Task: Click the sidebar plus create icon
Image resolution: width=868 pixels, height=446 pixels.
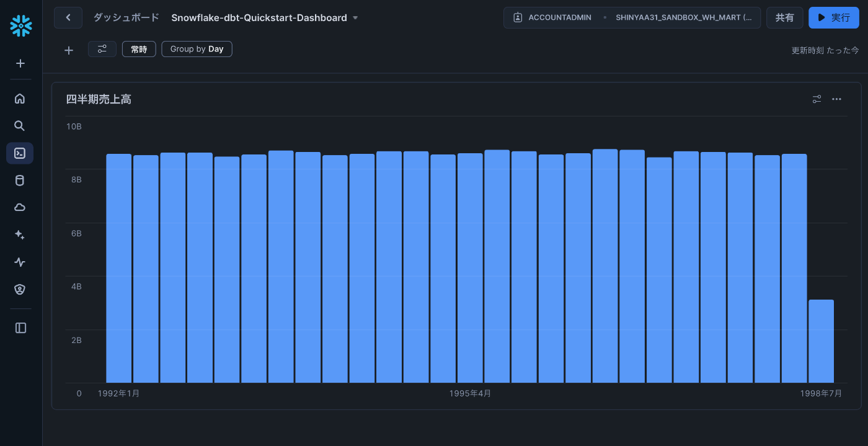Action: click(x=20, y=63)
